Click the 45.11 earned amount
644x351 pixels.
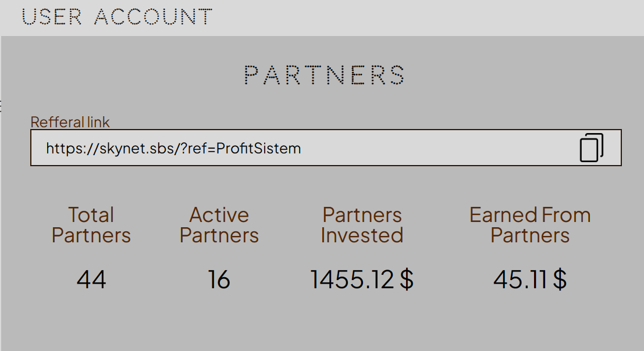pos(521,280)
